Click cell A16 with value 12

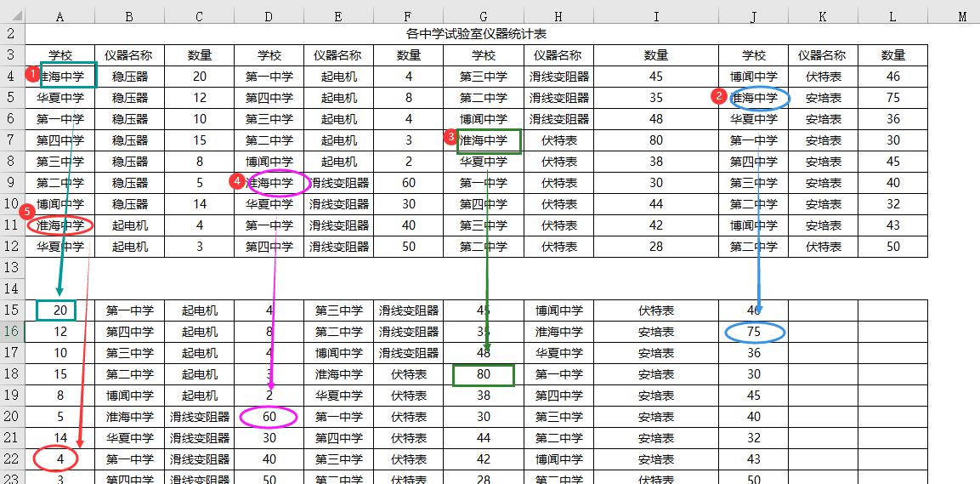coord(60,332)
